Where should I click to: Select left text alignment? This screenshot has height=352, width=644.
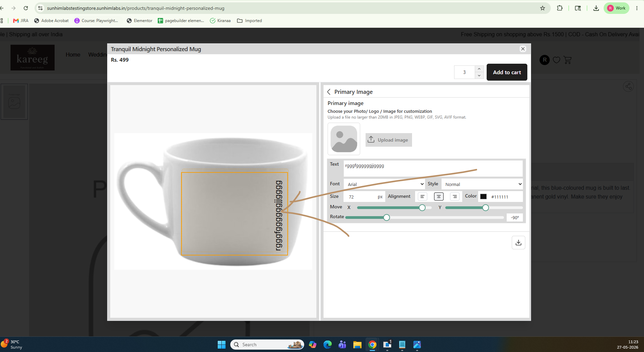coord(422,196)
